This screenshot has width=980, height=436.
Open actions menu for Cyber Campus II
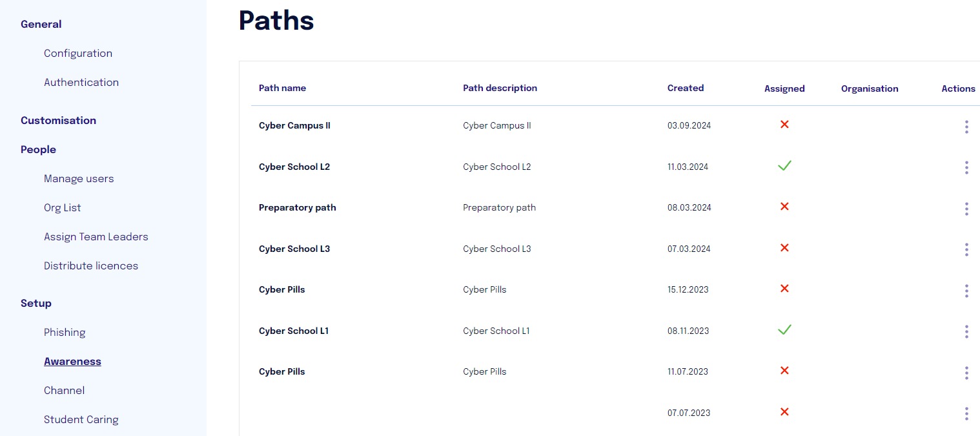[966, 127]
